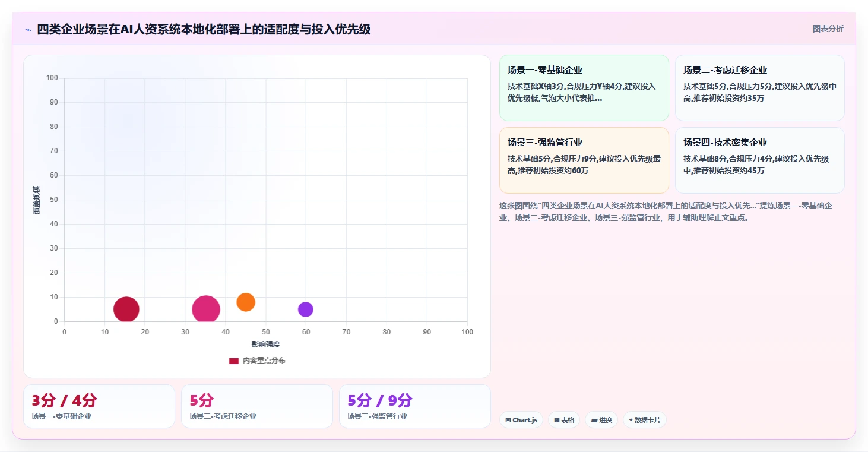Click the 影响强度 x-axis title
Viewport: 868px width, 452px height.
tap(265, 344)
